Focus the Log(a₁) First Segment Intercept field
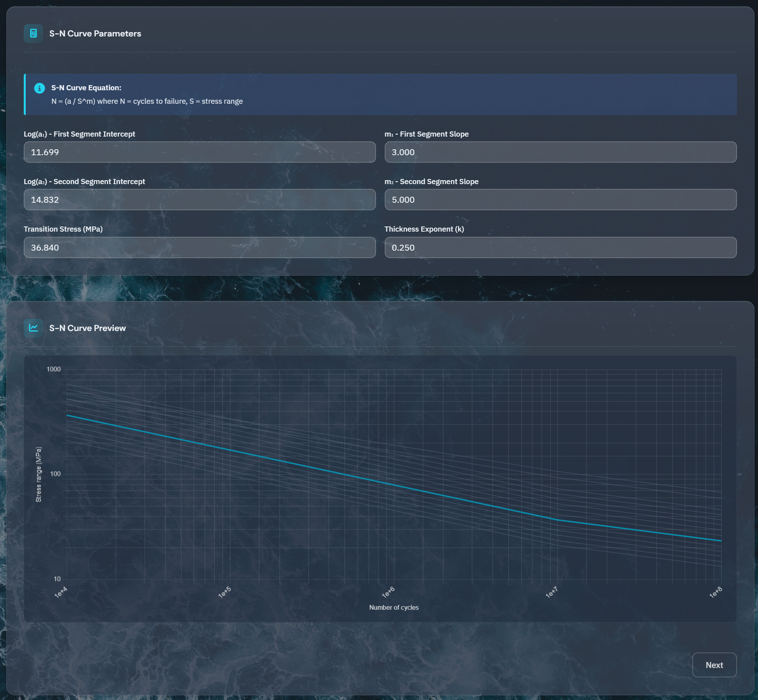Viewport: 758px width, 700px height. pyautogui.click(x=199, y=152)
